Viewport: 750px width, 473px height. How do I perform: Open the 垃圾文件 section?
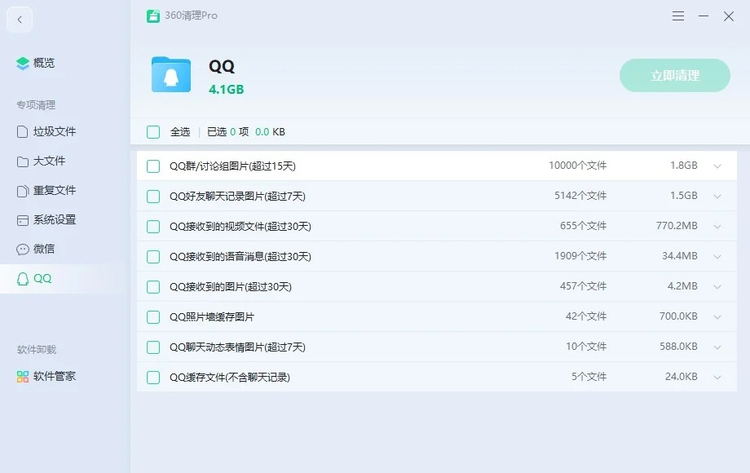(54, 132)
